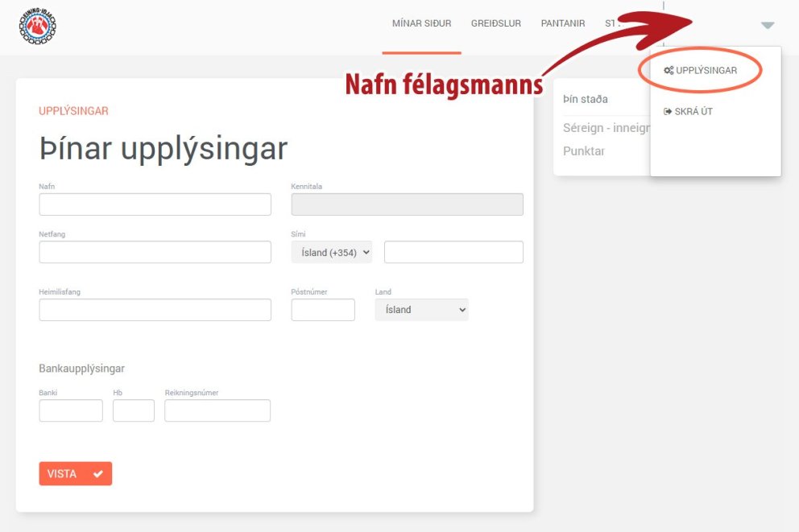
Task: Click the Póstnúmer postal code field
Action: point(323,310)
